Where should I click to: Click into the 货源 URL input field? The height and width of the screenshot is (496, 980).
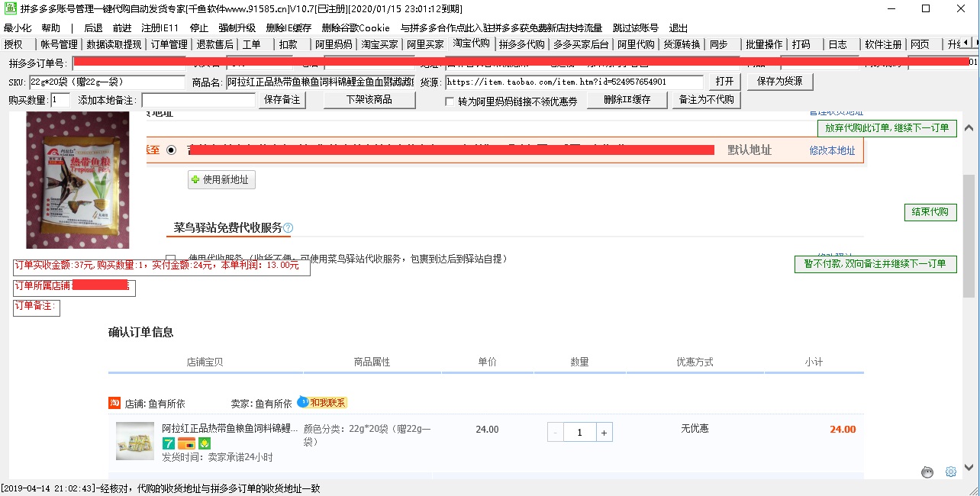[x=574, y=82]
